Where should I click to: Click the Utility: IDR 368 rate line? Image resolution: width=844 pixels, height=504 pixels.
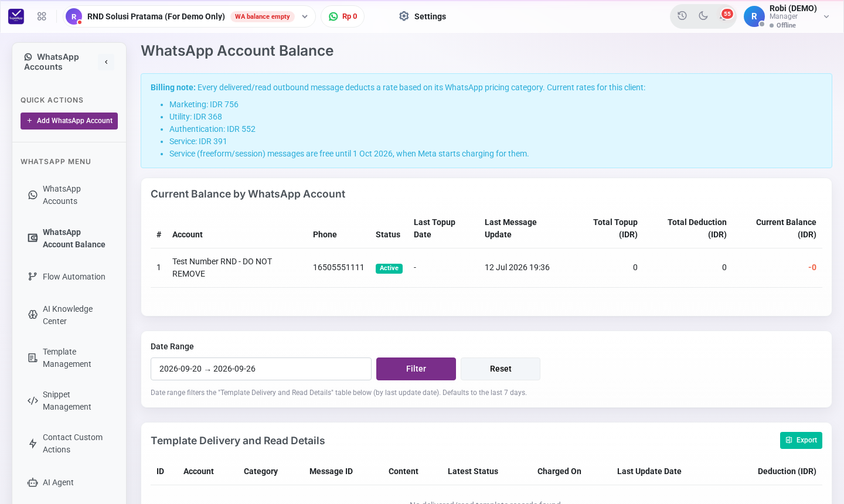click(x=196, y=117)
